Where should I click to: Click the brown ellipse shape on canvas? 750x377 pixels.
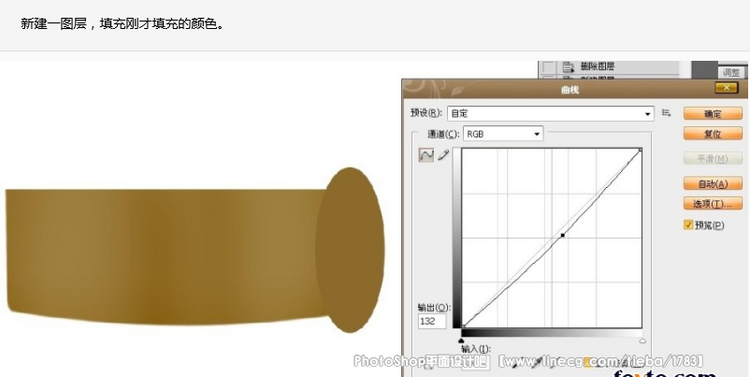point(350,250)
